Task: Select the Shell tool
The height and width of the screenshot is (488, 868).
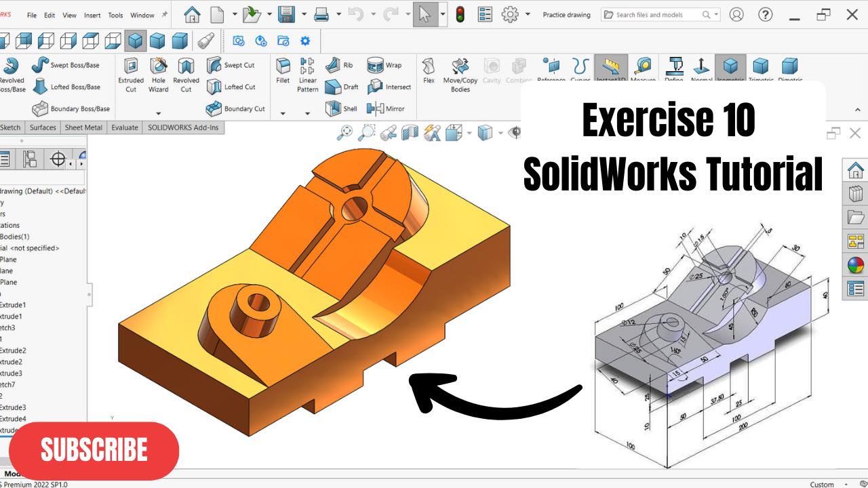Action: tap(341, 108)
